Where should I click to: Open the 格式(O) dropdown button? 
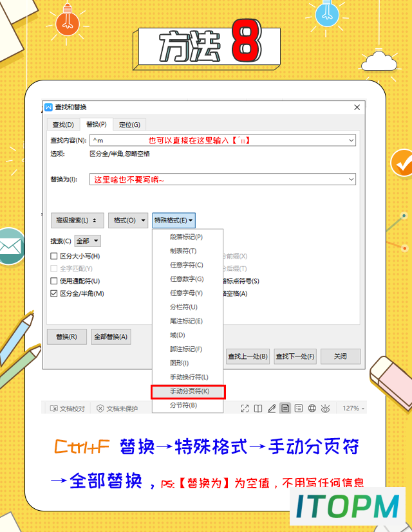pos(128,221)
